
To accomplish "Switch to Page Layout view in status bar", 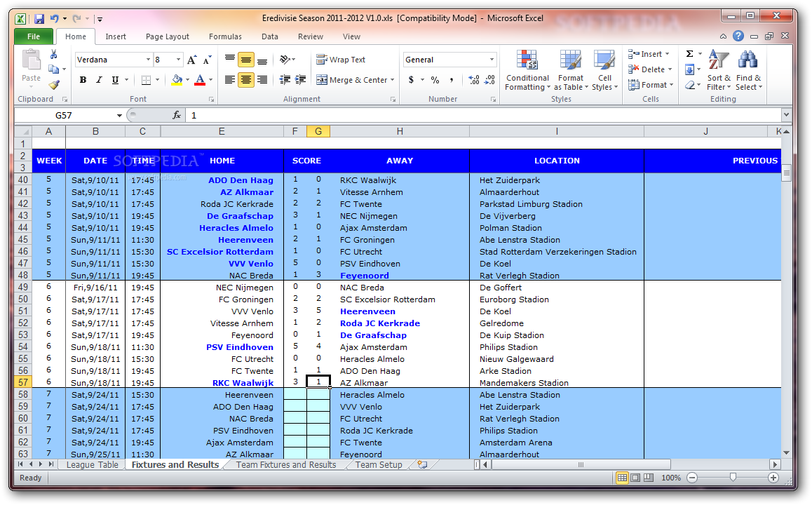I will tap(635, 478).
